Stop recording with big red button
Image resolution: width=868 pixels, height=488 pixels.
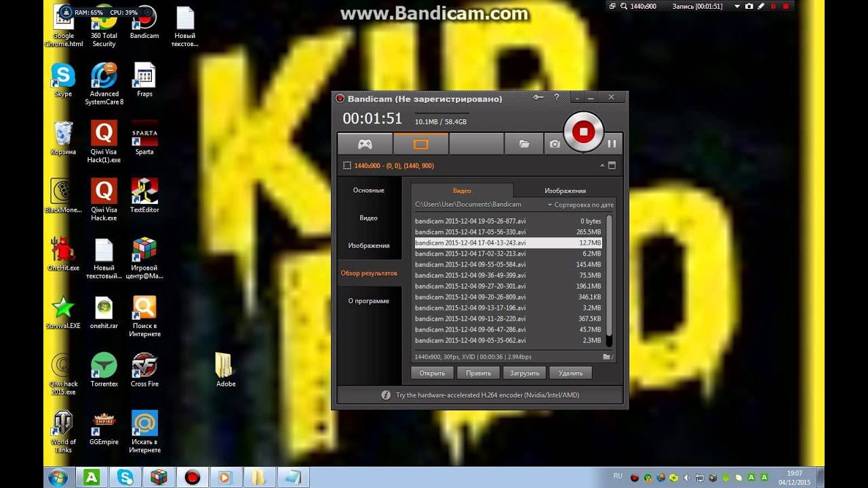[x=583, y=131]
